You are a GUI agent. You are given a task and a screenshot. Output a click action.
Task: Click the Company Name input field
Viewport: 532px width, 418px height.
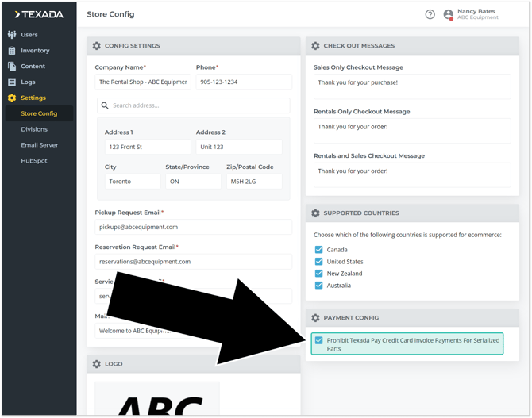click(142, 82)
